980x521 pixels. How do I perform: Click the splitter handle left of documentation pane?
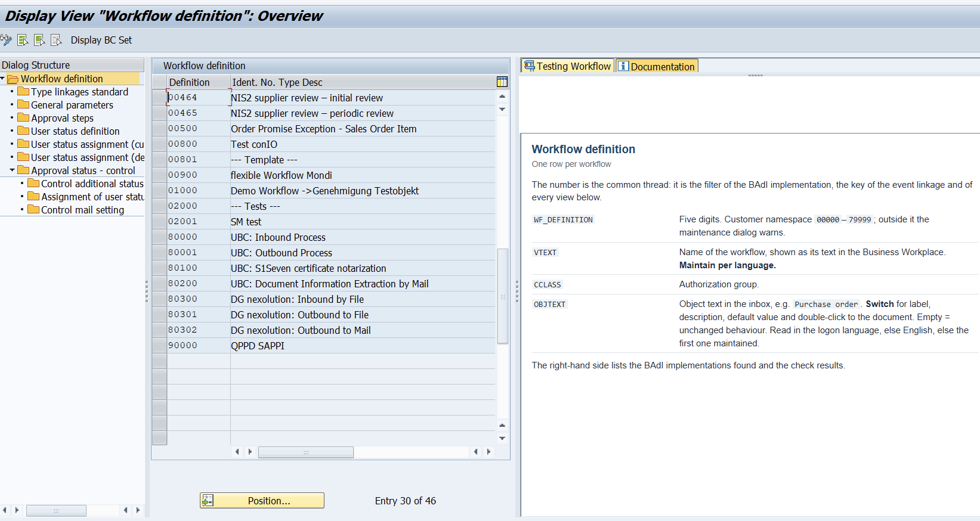pyautogui.click(x=517, y=291)
